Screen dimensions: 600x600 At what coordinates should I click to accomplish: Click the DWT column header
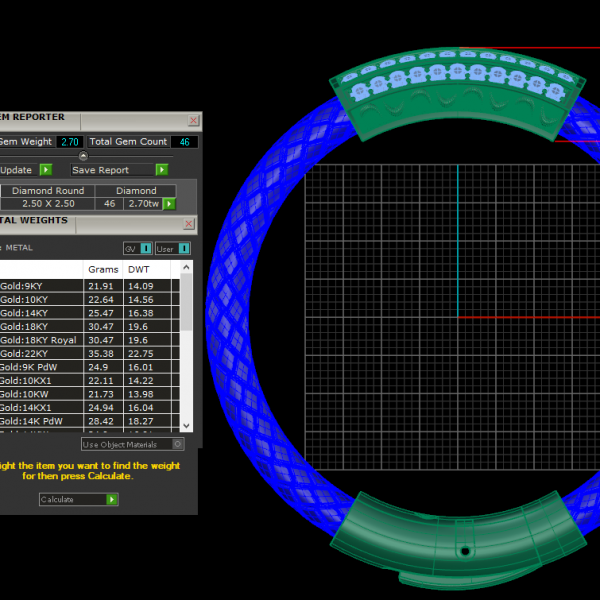click(139, 270)
